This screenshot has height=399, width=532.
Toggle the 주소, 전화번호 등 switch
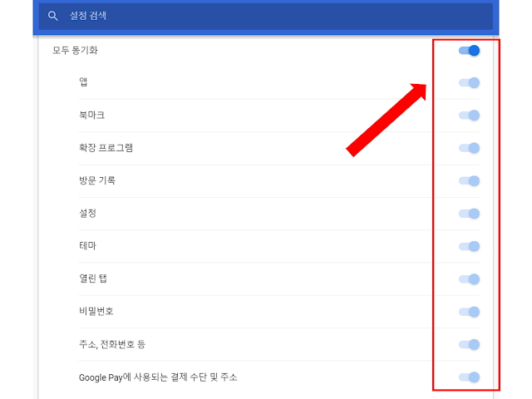click(469, 344)
